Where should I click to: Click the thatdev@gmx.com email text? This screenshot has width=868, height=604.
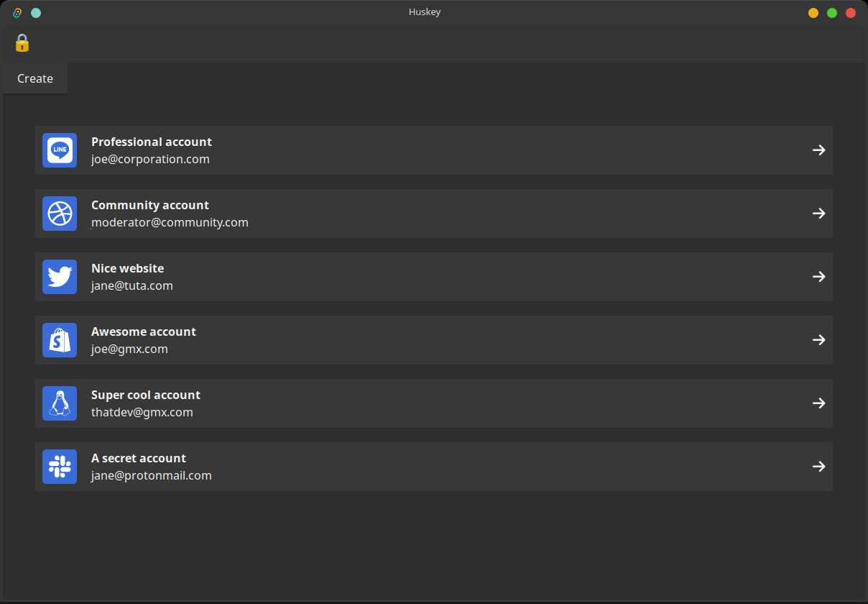coord(142,413)
